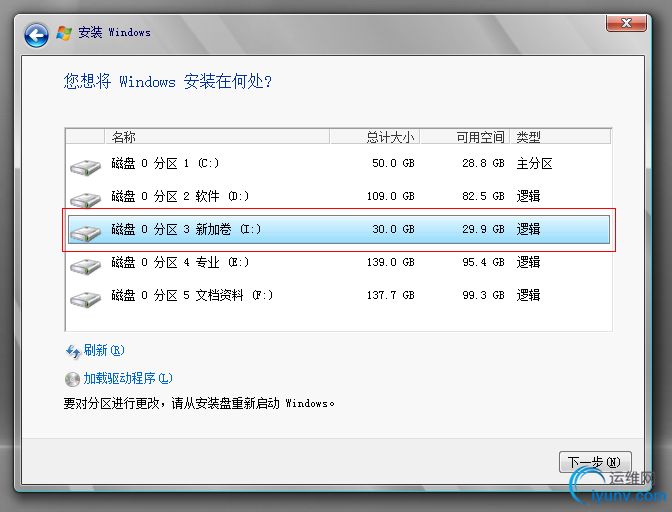Click the 137.7 GB total size cell
The image size is (672, 512).
pos(390,295)
